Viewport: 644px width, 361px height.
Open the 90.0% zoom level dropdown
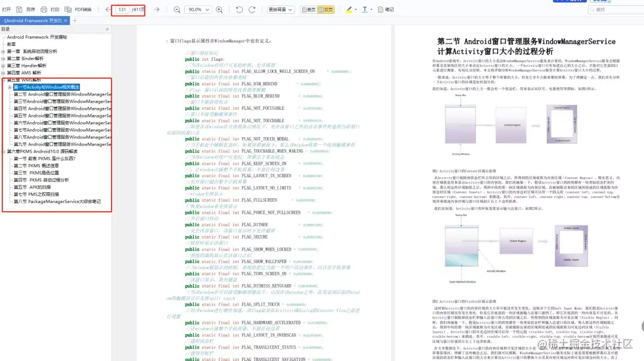tap(198, 9)
